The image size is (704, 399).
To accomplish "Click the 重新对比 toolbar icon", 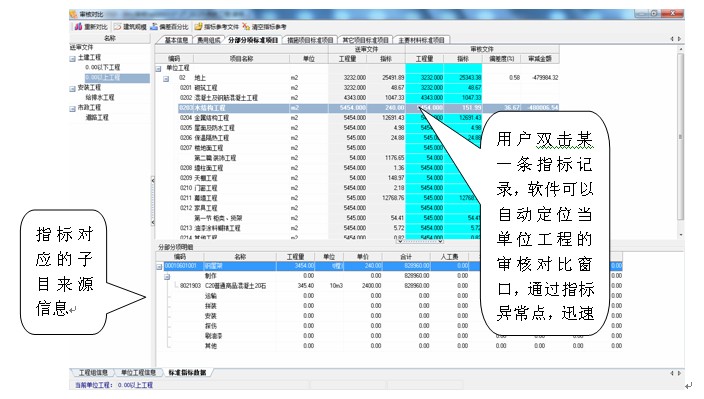I will 78,27.
